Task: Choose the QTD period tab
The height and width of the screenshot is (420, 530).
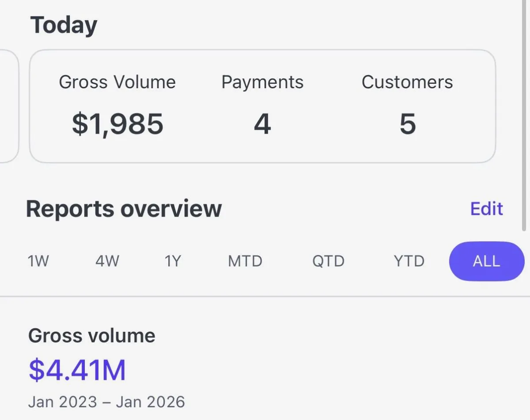Action: (x=328, y=261)
